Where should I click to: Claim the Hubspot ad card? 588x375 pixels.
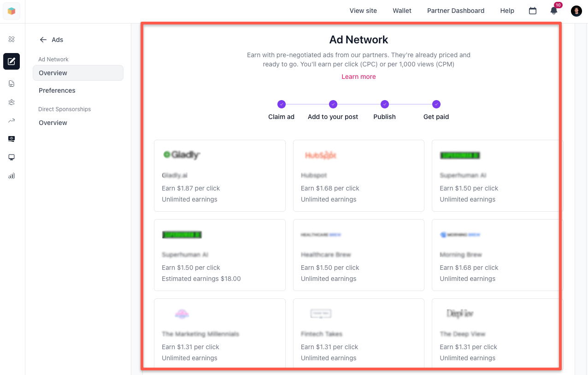pos(359,176)
